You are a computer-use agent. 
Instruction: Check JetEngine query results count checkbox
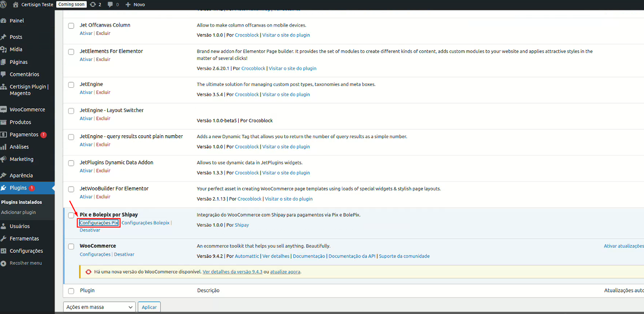pyautogui.click(x=71, y=137)
